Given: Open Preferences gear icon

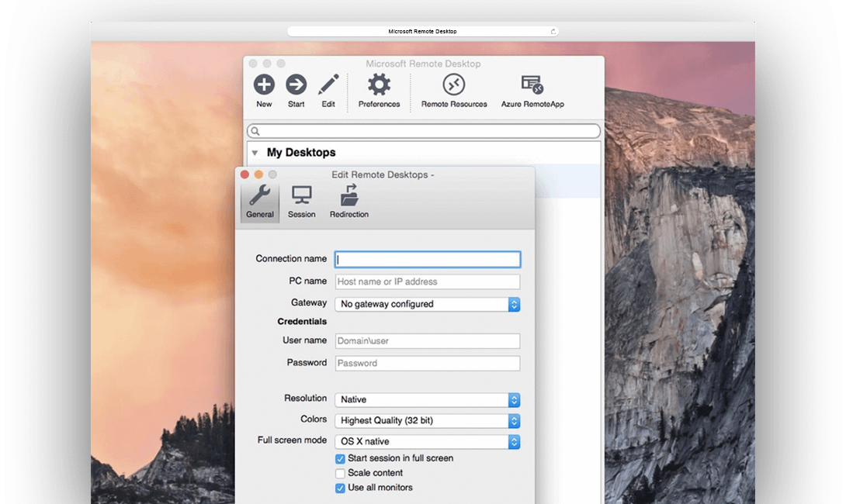Looking at the screenshot, I should (x=379, y=85).
